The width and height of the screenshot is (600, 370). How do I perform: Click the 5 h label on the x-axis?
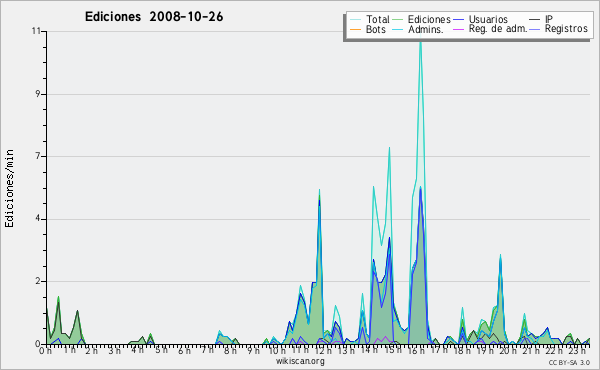coord(161,350)
